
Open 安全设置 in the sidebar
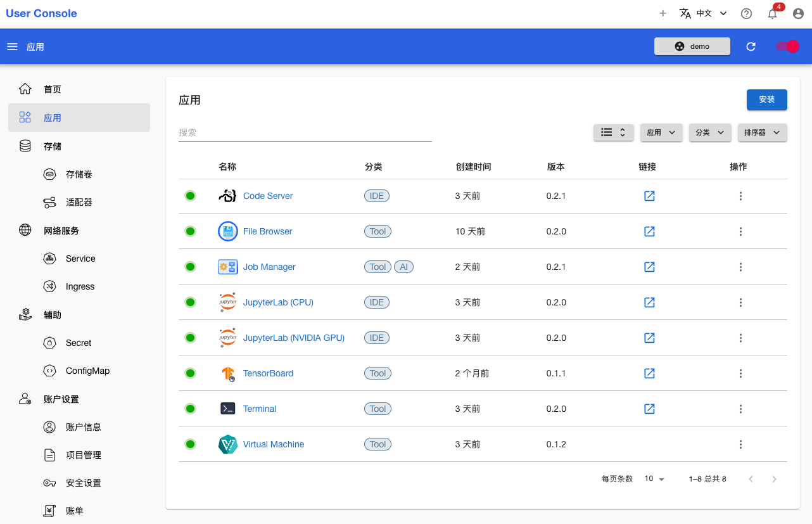point(79,483)
